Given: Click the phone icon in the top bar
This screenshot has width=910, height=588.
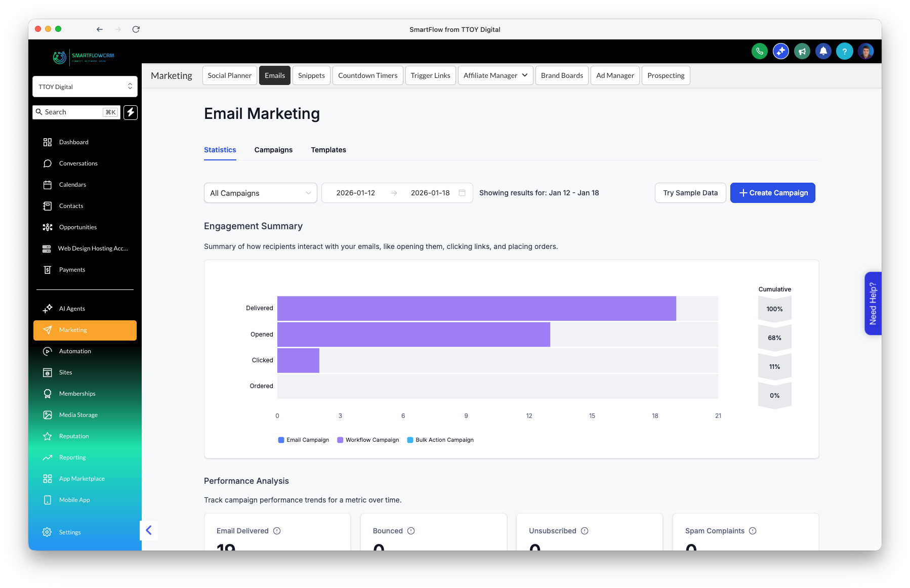Looking at the screenshot, I should (760, 51).
